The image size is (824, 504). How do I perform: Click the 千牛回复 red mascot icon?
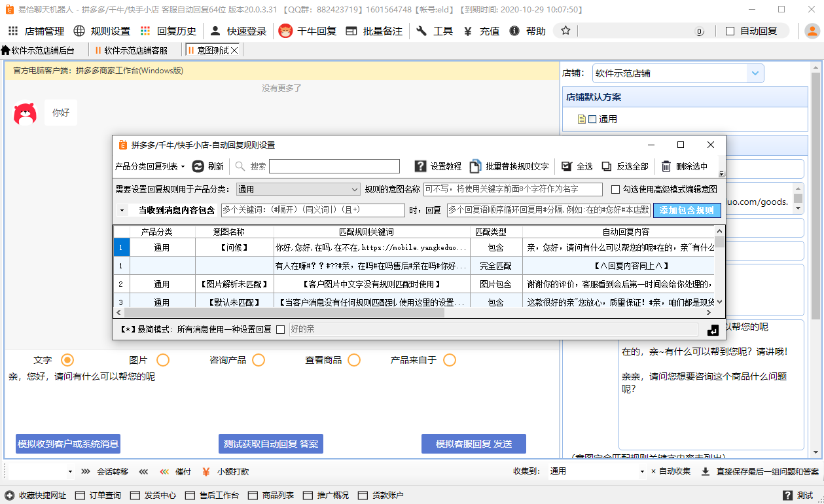[x=285, y=31]
